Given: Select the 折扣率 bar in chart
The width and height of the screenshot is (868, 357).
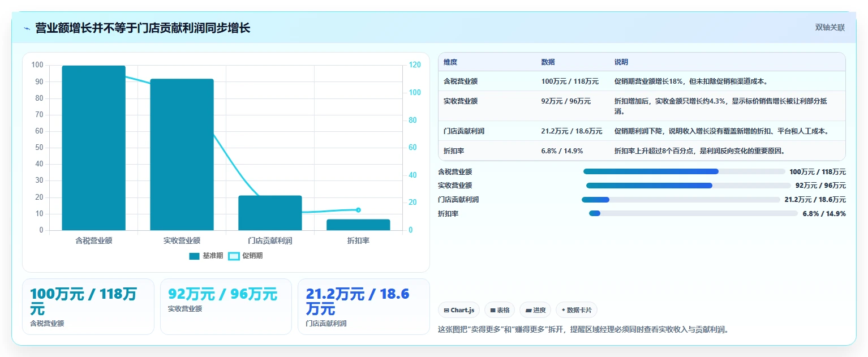Looking at the screenshot, I should pyautogui.click(x=358, y=225).
